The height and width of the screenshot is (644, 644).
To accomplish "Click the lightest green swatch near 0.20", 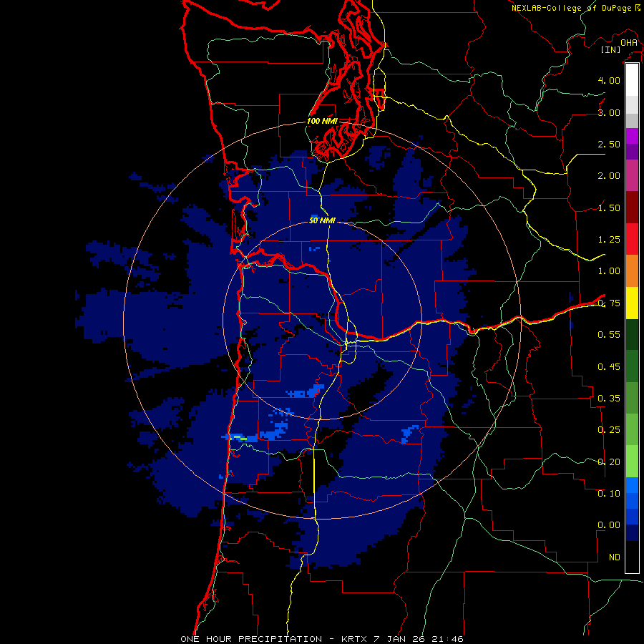I will tap(632, 462).
